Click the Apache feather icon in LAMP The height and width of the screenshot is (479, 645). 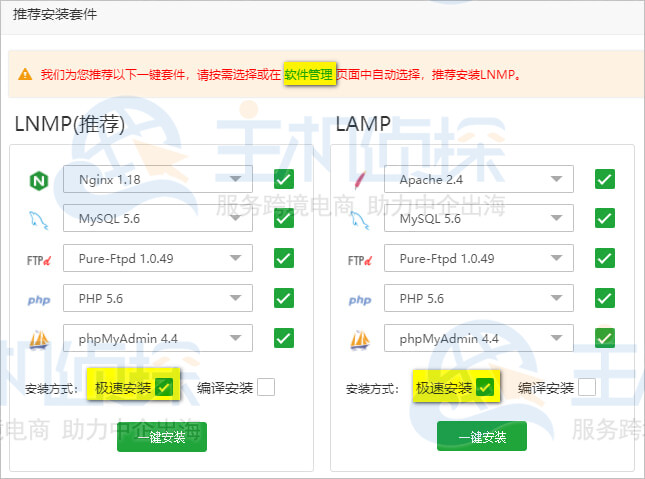pos(360,180)
